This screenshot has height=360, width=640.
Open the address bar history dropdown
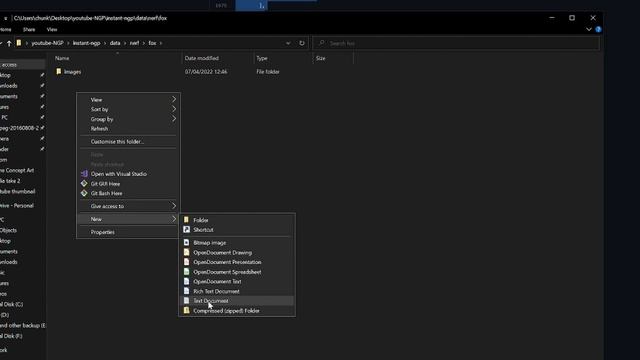point(288,43)
